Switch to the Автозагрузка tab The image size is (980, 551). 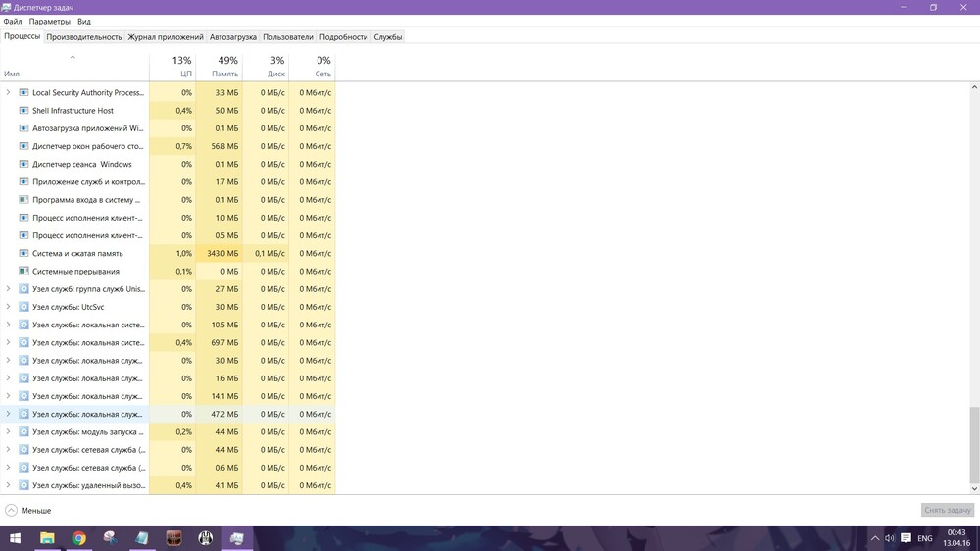tap(232, 37)
